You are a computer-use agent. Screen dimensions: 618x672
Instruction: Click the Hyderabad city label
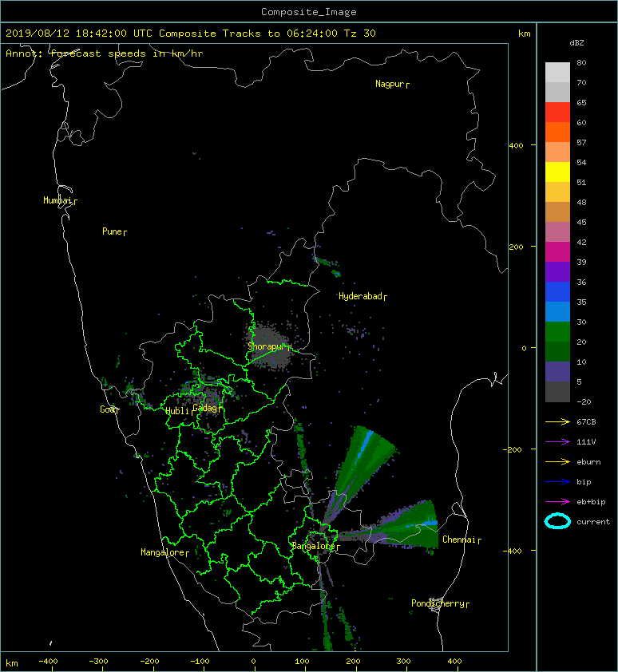click(360, 296)
